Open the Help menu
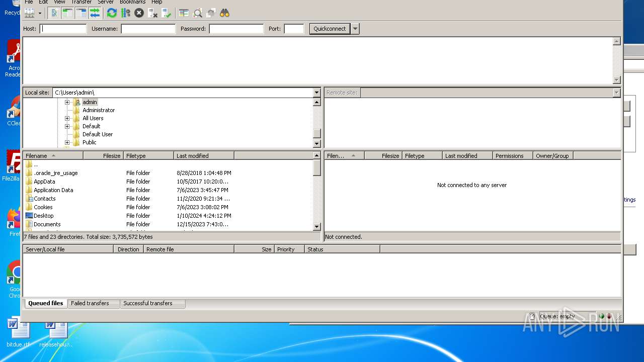 coord(157,2)
